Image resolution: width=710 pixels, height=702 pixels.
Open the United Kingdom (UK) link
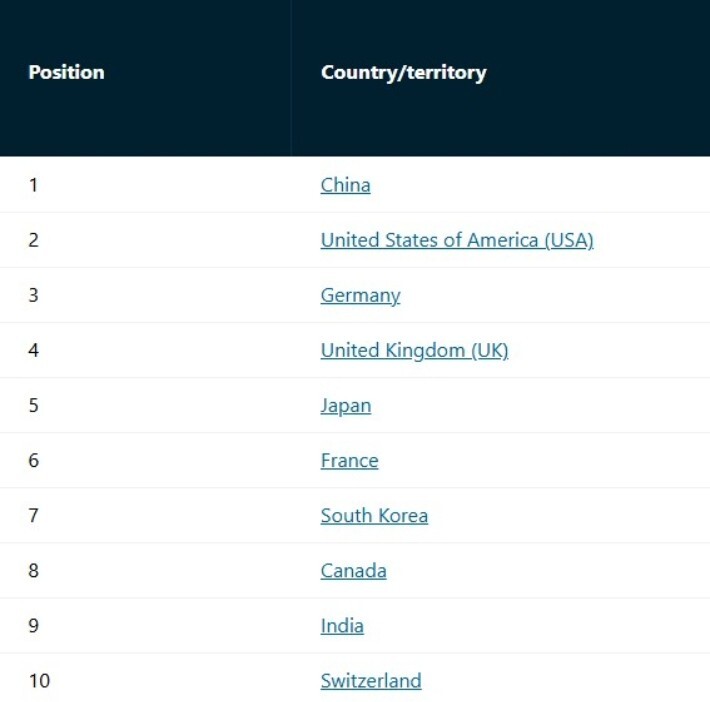(414, 350)
